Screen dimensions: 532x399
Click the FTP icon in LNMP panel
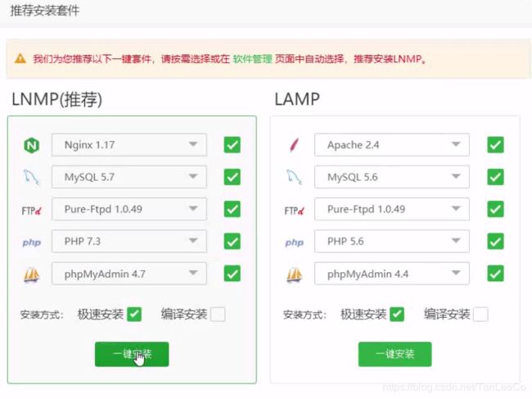click(31, 211)
